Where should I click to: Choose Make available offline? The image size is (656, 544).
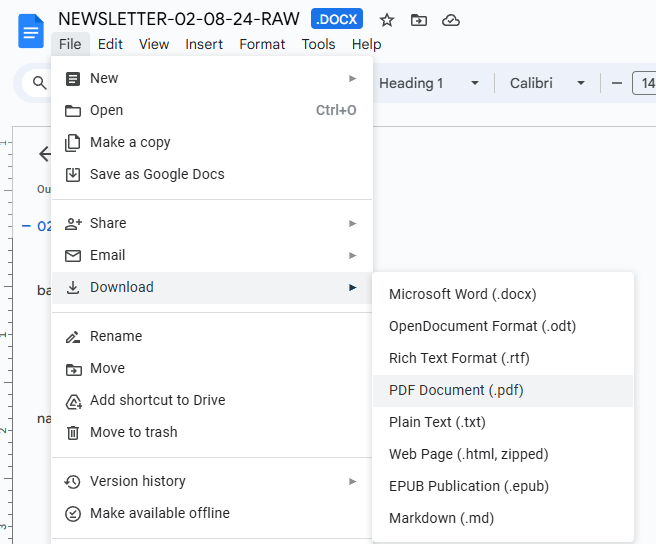212,513
